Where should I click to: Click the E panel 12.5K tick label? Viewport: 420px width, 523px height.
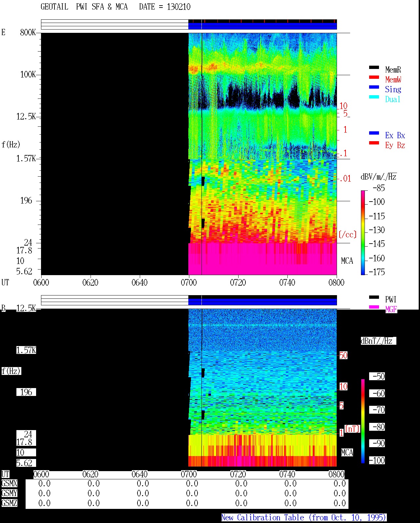point(26,116)
